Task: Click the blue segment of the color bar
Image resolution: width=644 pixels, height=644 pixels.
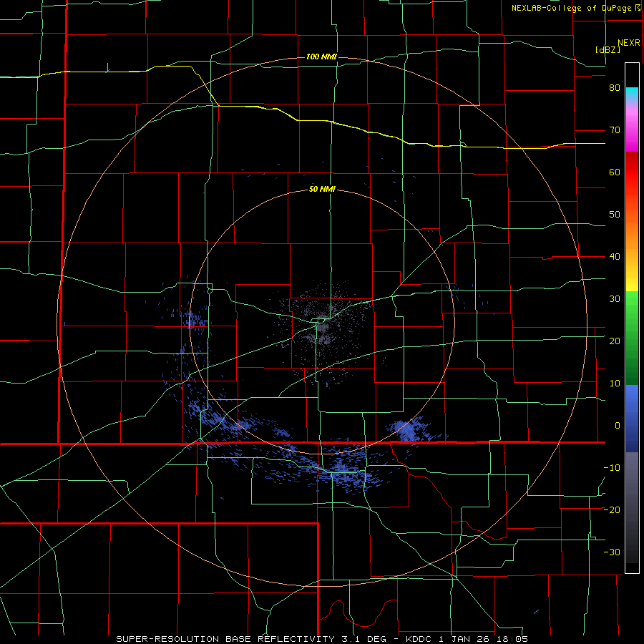Action: tap(632, 419)
